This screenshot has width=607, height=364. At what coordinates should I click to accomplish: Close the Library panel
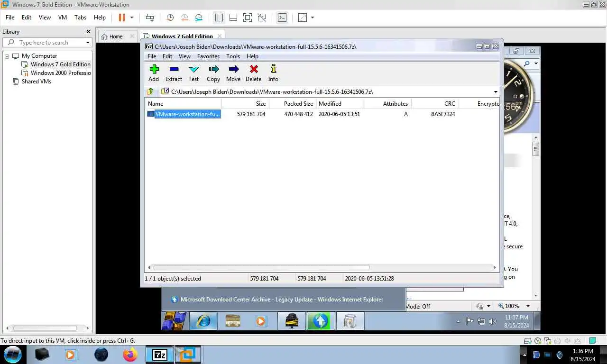click(x=88, y=32)
